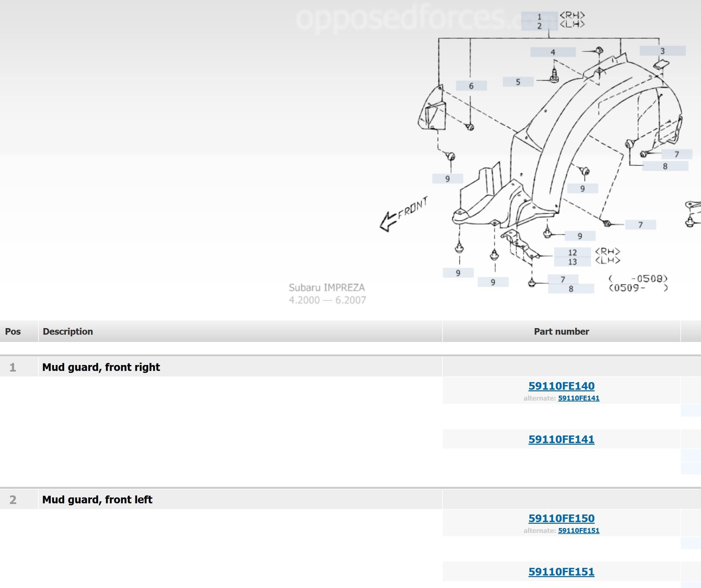
Task: Click callout 13 LH bracket label
Action: [572, 262]
